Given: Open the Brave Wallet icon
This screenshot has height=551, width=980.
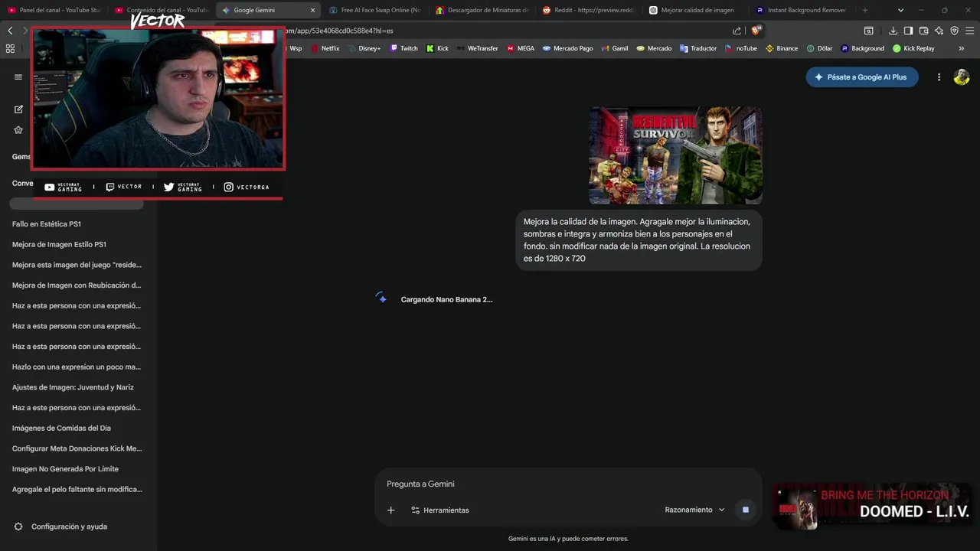Looking at the screenshot, I should (923, 31).
